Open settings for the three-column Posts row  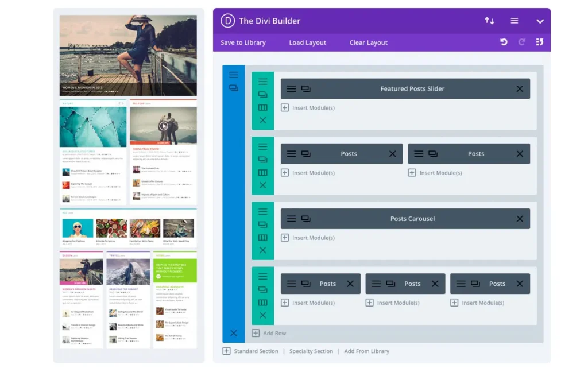click(262, 277)
